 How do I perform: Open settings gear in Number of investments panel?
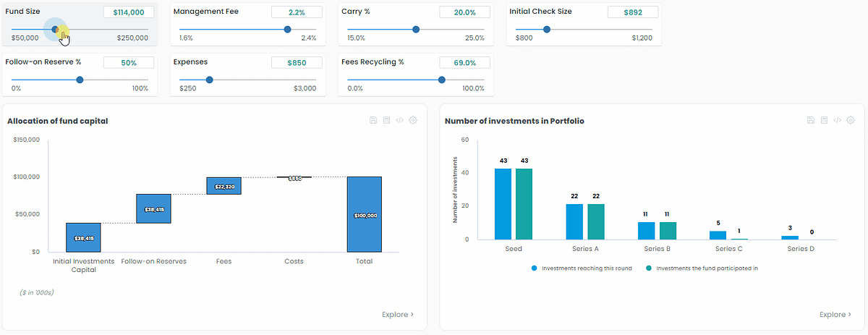[851, 120]
